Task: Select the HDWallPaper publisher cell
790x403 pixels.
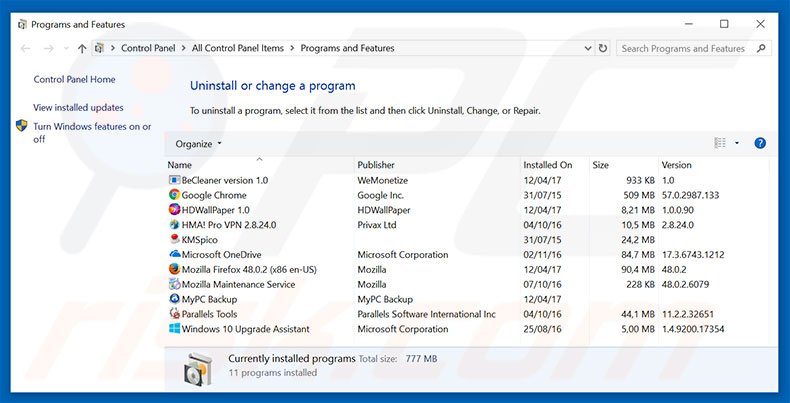Action: click(384, 210)
